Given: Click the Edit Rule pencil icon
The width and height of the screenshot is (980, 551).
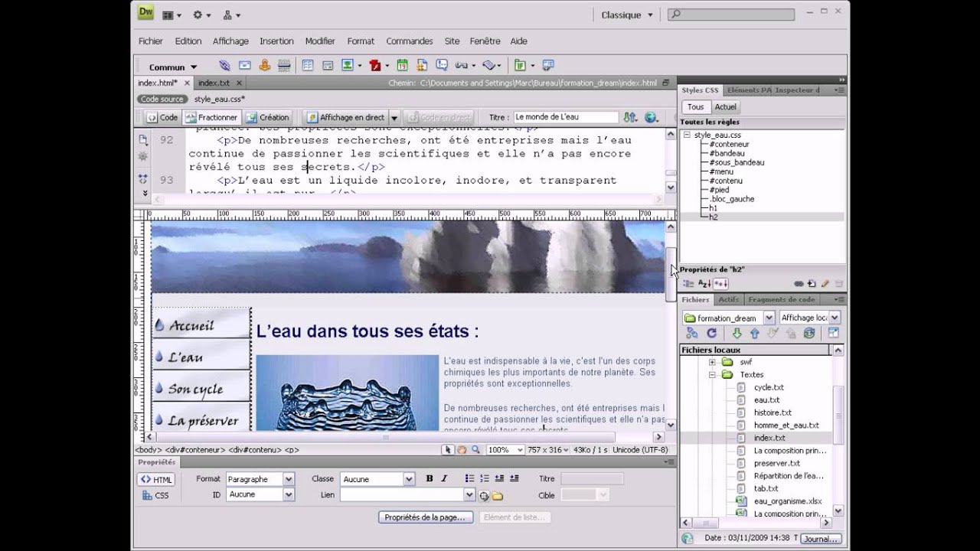Looking at the screenshot, I should coord(825,284).
